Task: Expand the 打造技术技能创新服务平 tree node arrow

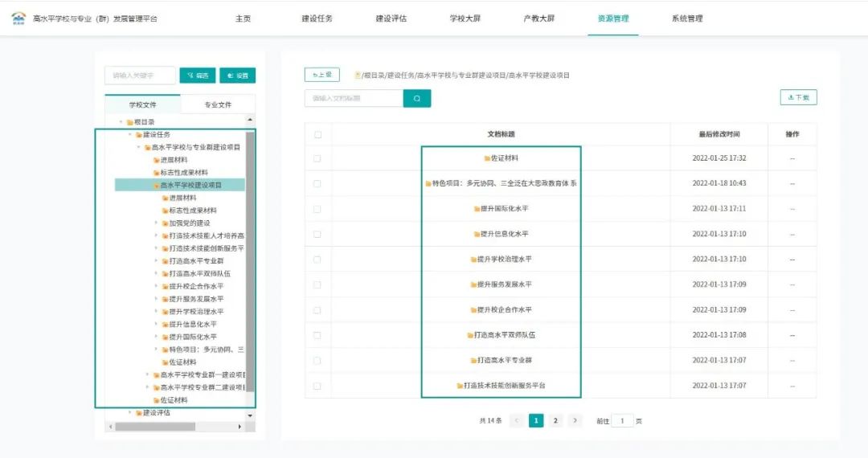Action: coord(156,248)
